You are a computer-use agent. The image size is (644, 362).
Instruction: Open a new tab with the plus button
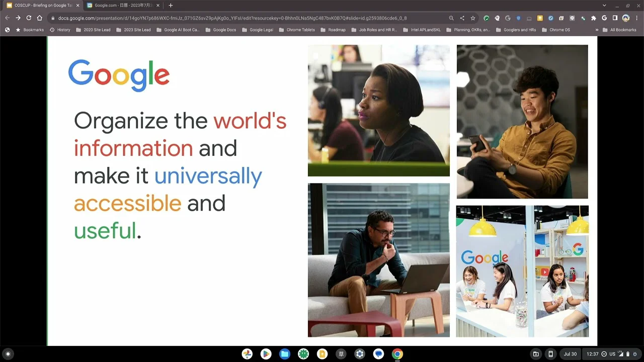171,6
